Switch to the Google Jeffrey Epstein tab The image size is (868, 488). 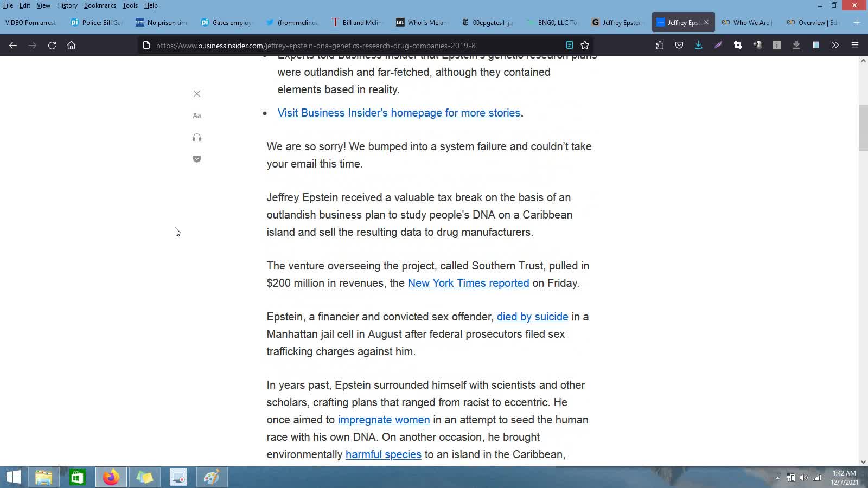(617, 22)
